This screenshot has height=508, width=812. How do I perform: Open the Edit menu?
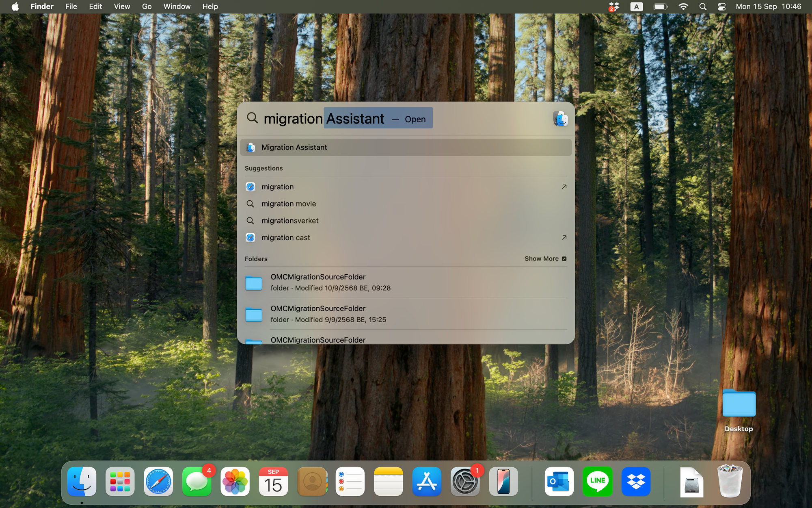(95, 7)
